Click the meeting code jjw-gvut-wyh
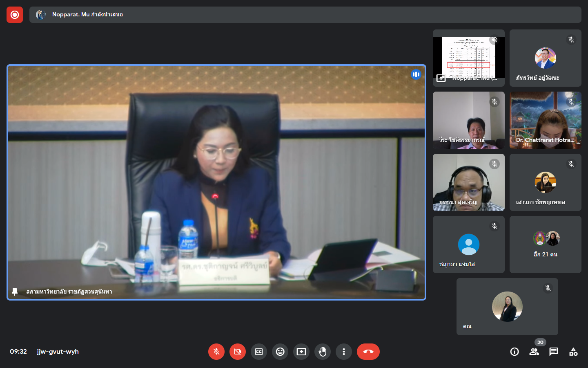This screenshot has height=368, width=588. 58,352
